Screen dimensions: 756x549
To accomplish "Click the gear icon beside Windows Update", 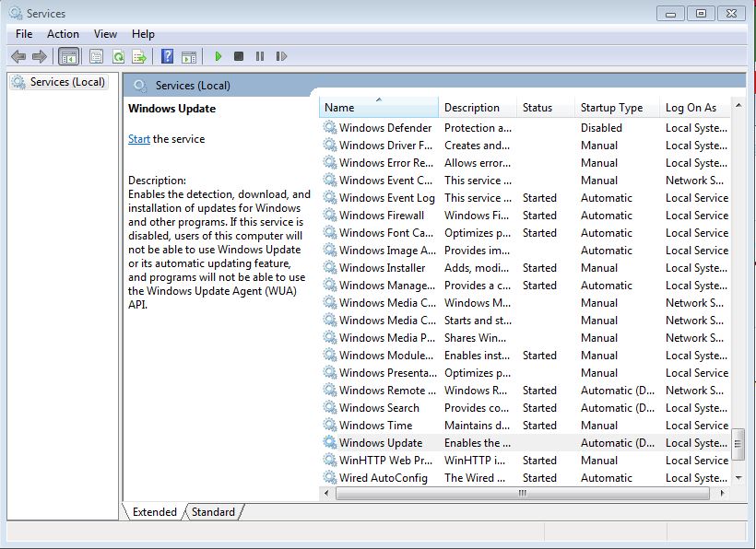I will coord(330,442).
